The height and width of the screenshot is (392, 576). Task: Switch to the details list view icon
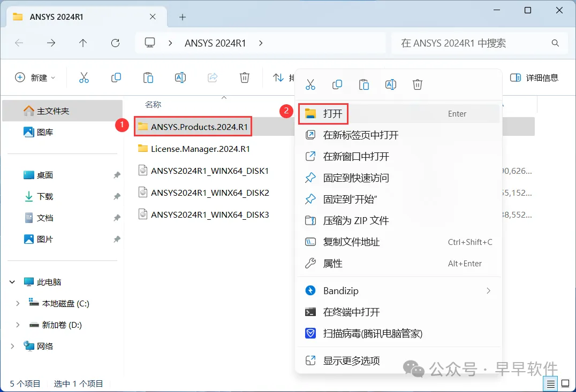click(x=551, y=384)
